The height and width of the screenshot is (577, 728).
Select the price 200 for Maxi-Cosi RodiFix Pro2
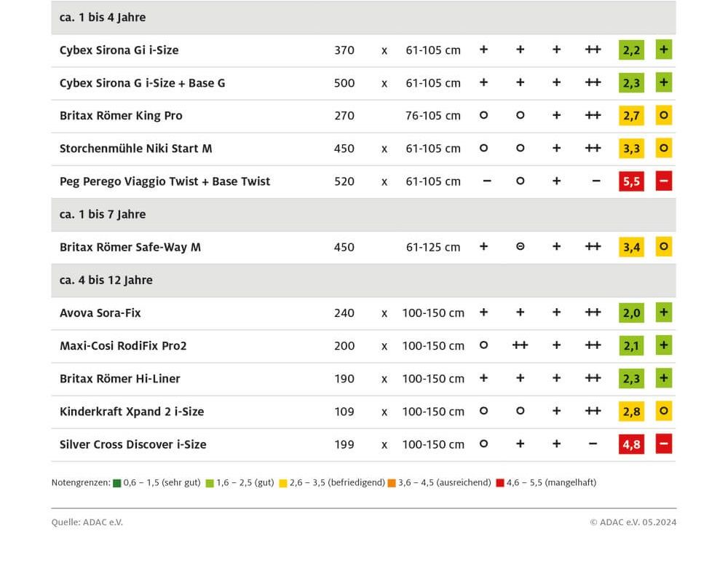[344, 346]
